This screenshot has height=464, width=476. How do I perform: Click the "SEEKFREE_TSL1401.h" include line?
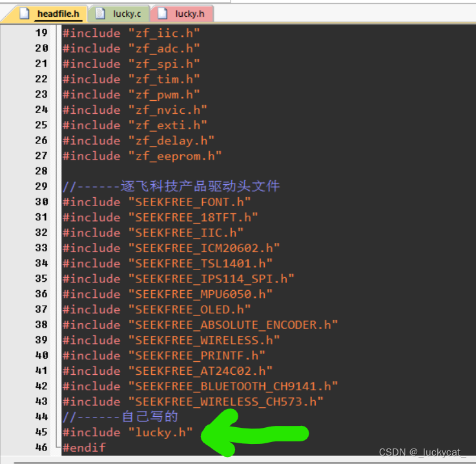(x=167, y=264)
